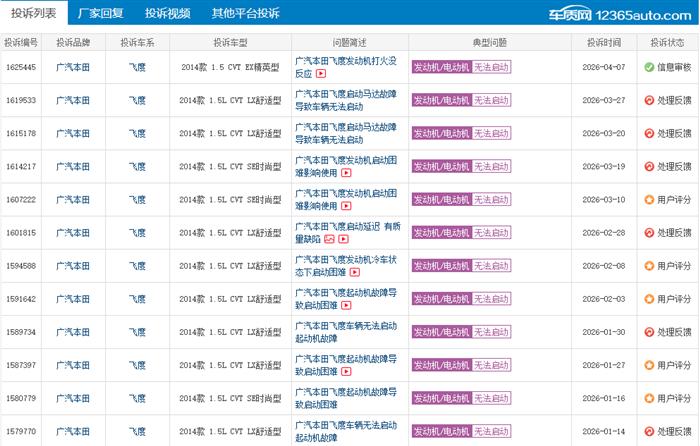Click green check status icon for 1625445
This screenshot has height=446, width=700.
(x=649, y=67)
